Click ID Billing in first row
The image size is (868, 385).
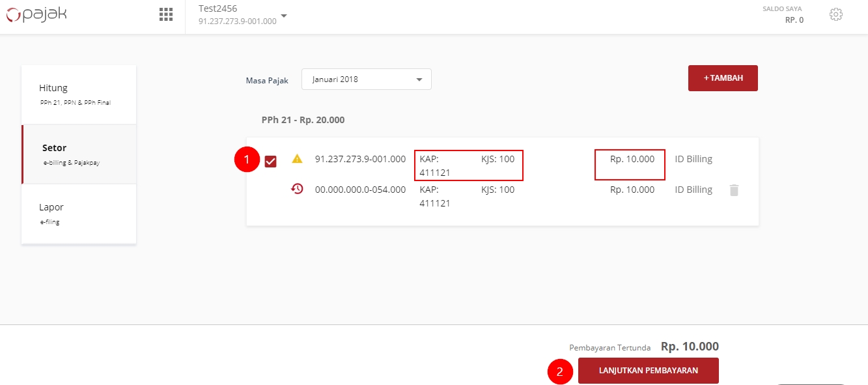pyautogui.click(x=693, y=159)
